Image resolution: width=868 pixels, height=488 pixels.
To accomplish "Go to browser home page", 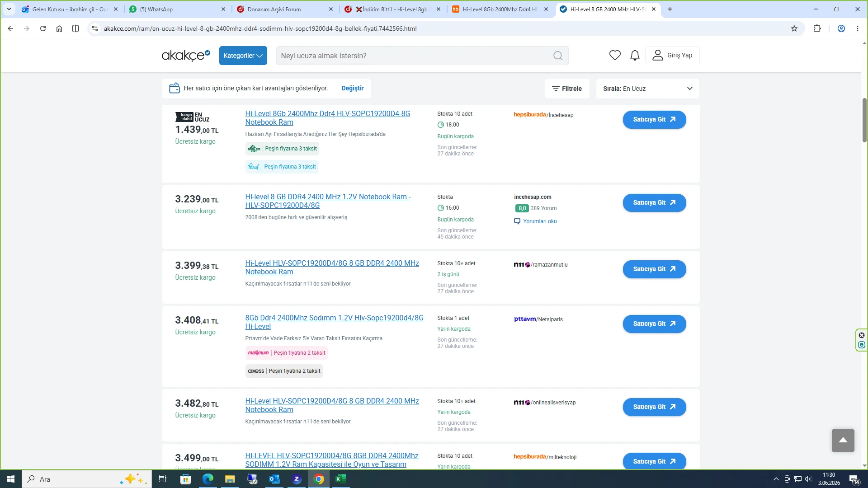I will point(59,28).
